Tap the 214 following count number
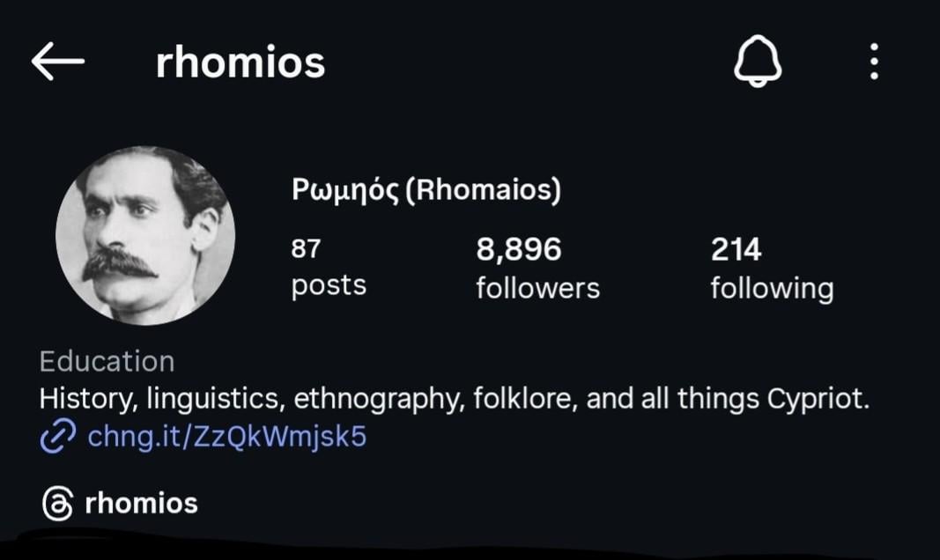Viewport: 940px width, 560px height. [736, 250]
